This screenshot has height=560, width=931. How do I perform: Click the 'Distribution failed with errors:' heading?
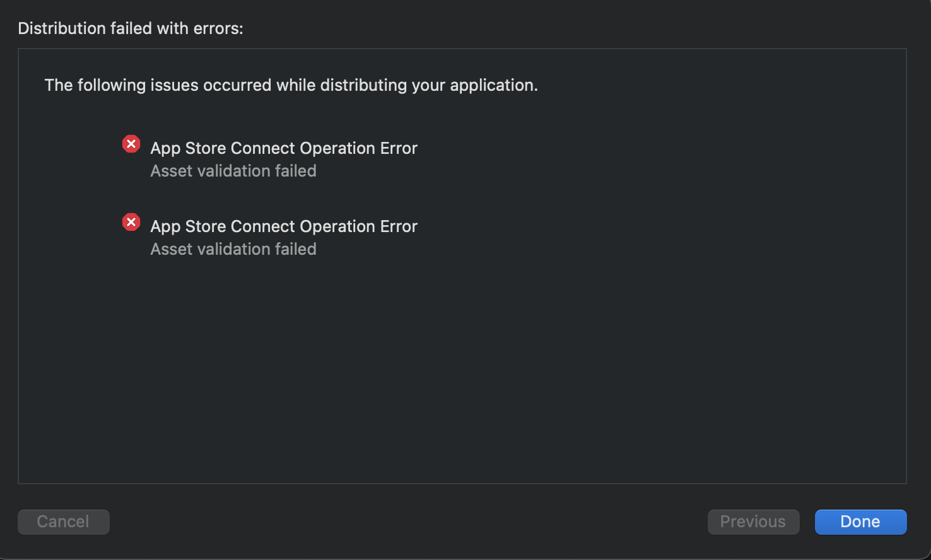[131, 28]
